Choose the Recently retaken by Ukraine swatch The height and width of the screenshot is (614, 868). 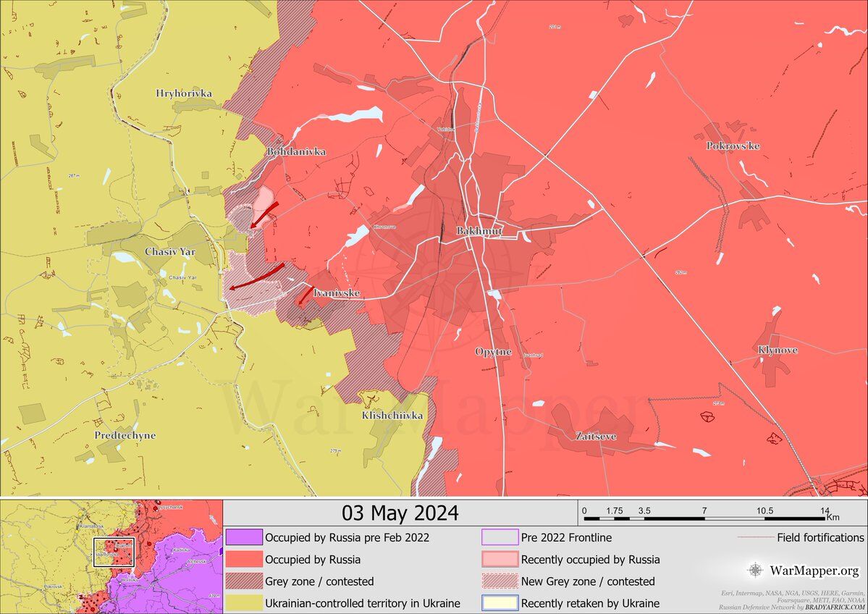pyautogui.click(x=500, y=603)
